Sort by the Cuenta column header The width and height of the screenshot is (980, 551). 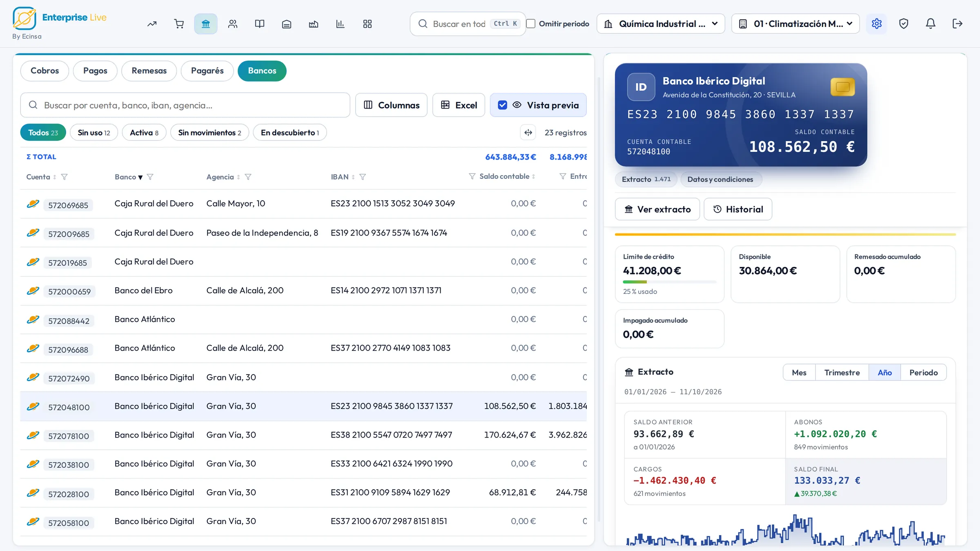(41, 177)
